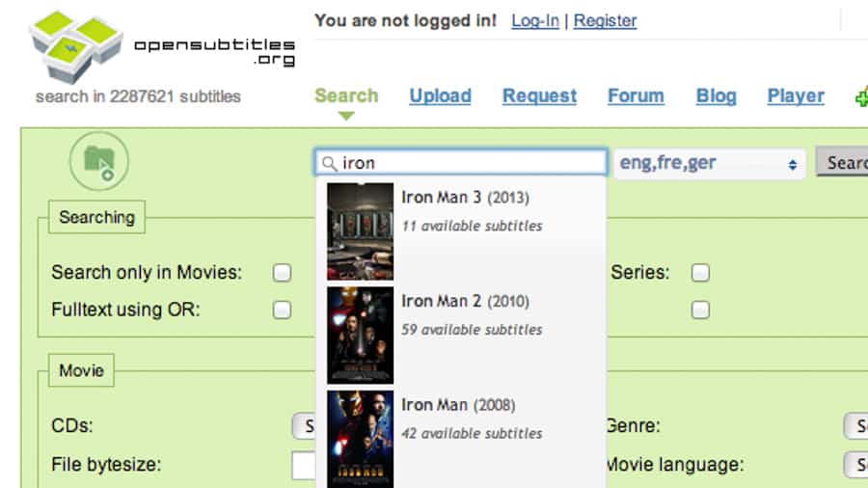868x488 pixels.
Task: Open the Movie language dropdown
Action: (855, 465)
